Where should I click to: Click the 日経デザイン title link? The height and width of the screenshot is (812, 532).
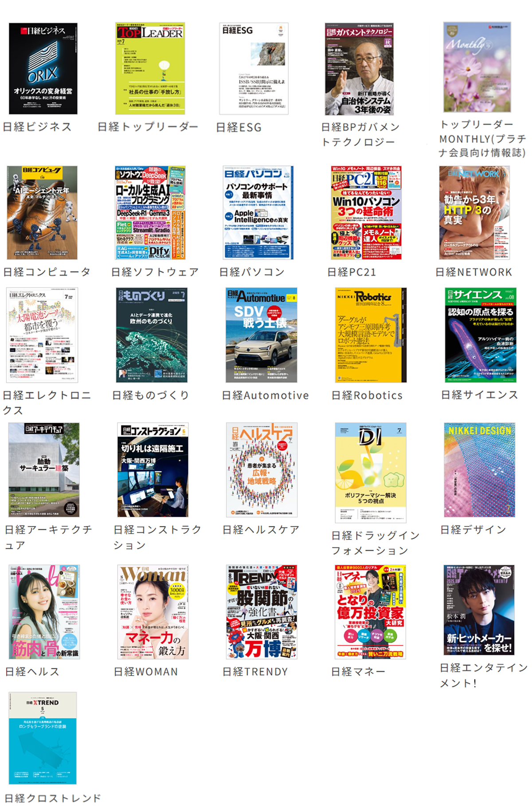pyautogui.click(x=473, y=530)
